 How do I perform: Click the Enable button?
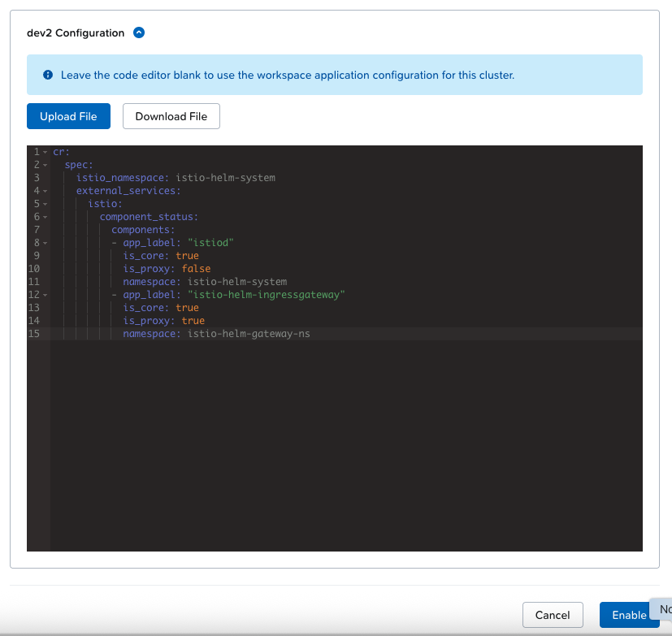click(x=628, y=615)
